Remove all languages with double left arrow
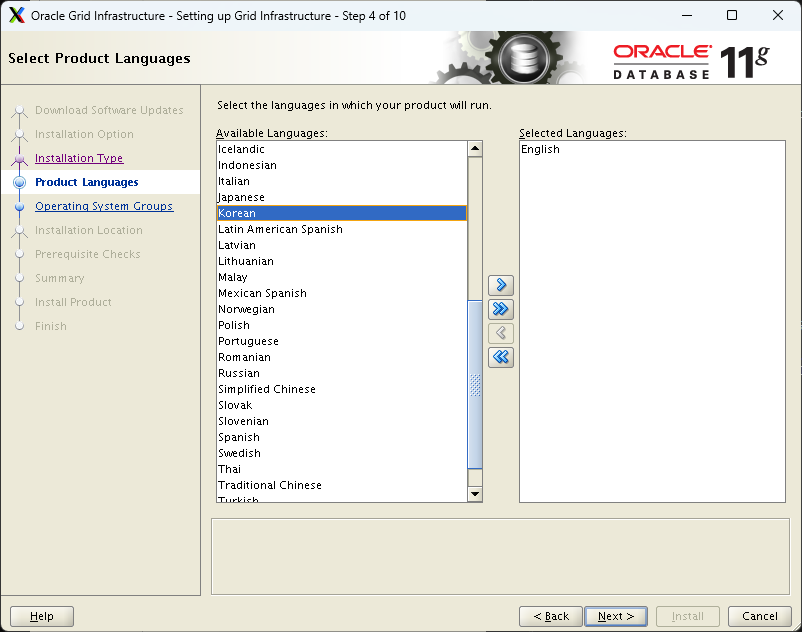Image resolution: width=802 pixels, height=632 pixels. (501, 357)
